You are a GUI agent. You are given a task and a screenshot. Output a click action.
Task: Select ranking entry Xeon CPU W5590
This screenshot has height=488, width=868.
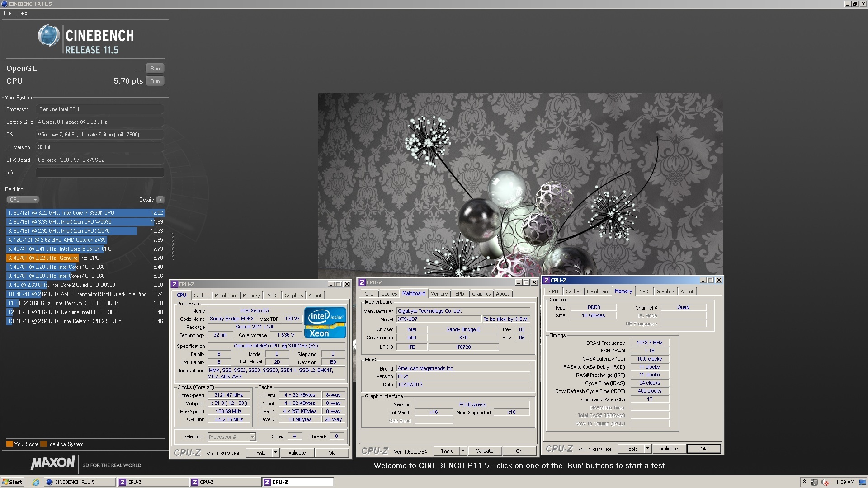click(x=85, y=222)
